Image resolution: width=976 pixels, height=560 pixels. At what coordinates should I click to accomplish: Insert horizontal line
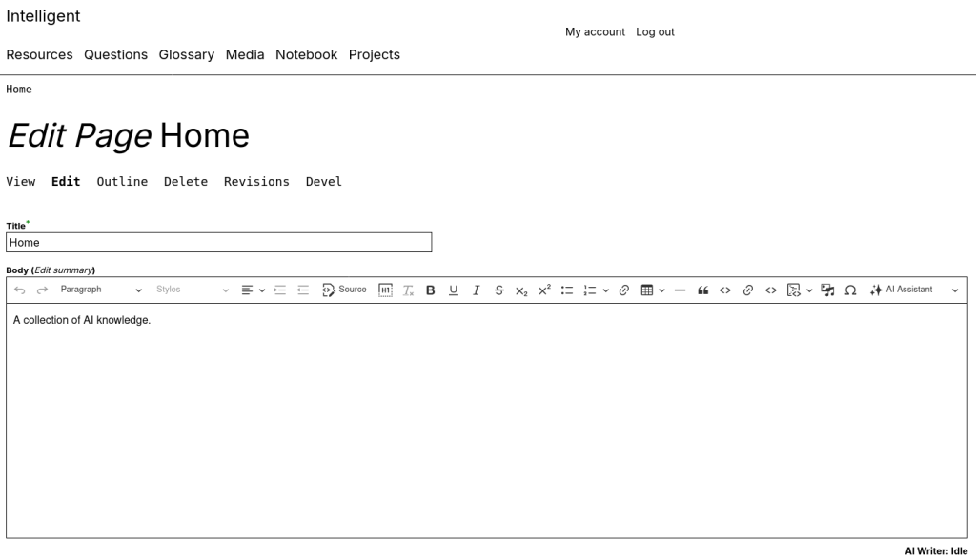(680, 290)
